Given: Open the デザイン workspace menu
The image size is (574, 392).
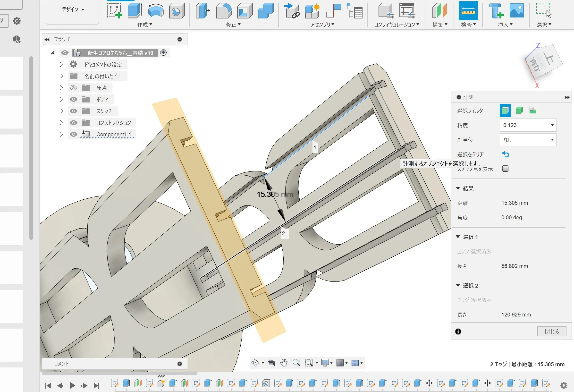Looking at the screenshot, I should pyautogui.click(x=73, y=9).
